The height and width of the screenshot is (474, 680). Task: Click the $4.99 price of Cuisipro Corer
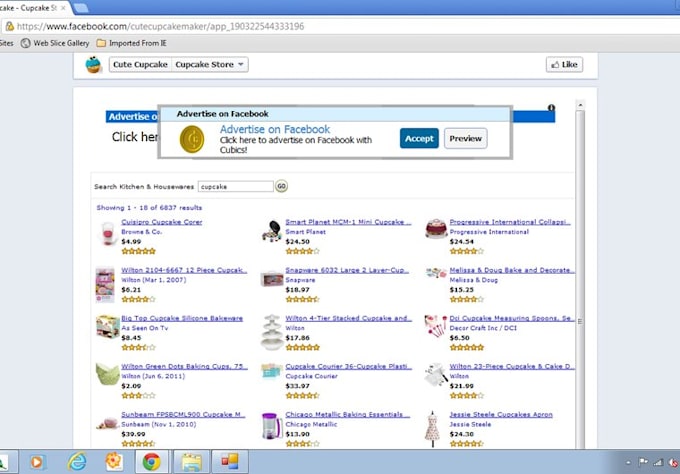(x=131, y=242)
